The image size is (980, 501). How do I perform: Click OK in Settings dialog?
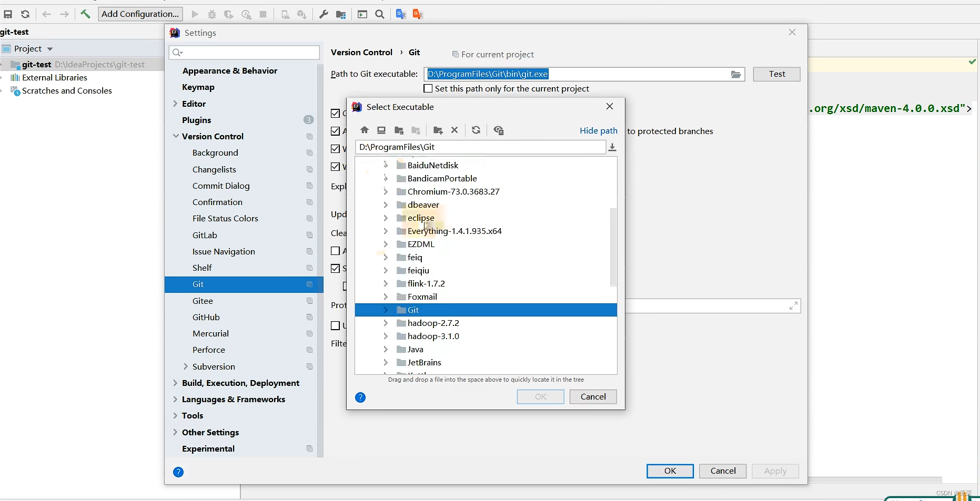tap(670, 471)
